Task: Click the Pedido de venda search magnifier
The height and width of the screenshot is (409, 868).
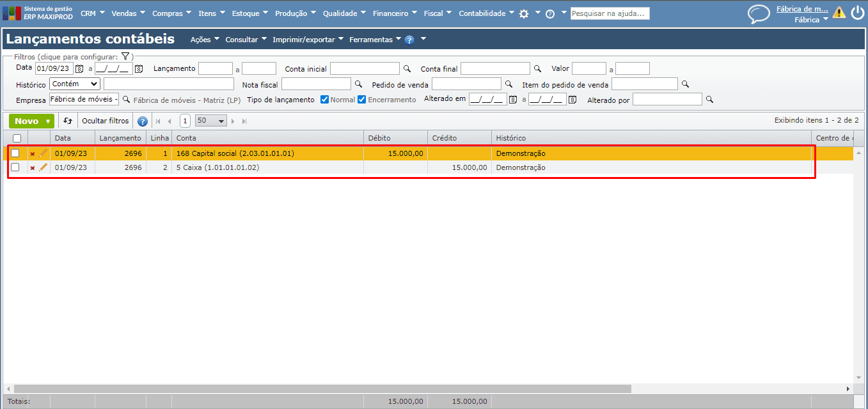Action: coord(509,84)
